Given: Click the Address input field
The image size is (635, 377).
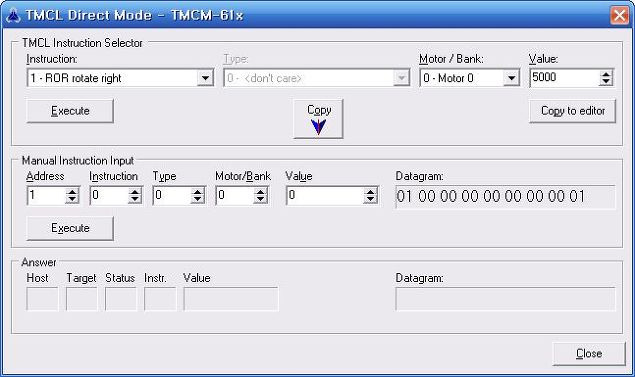Looking at the screenshot, I should [46, 196].
